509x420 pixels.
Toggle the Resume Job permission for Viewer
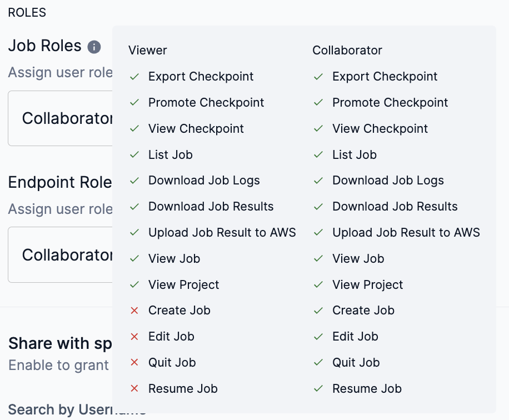[134, 389]
